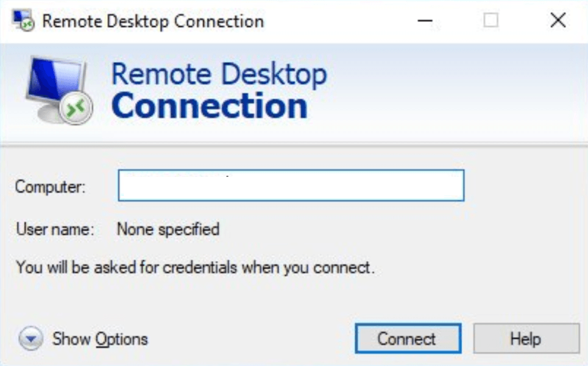Click the Remote Desktop icon in title bar
The height and width of the screenshot is (366, 588).
[x=23, y=21]
